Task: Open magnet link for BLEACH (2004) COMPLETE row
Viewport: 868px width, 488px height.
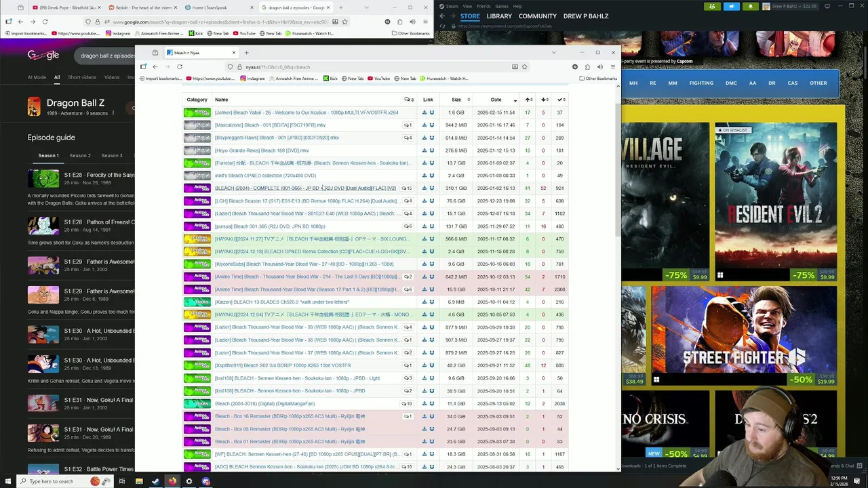Action: click(x=431, y=188)
